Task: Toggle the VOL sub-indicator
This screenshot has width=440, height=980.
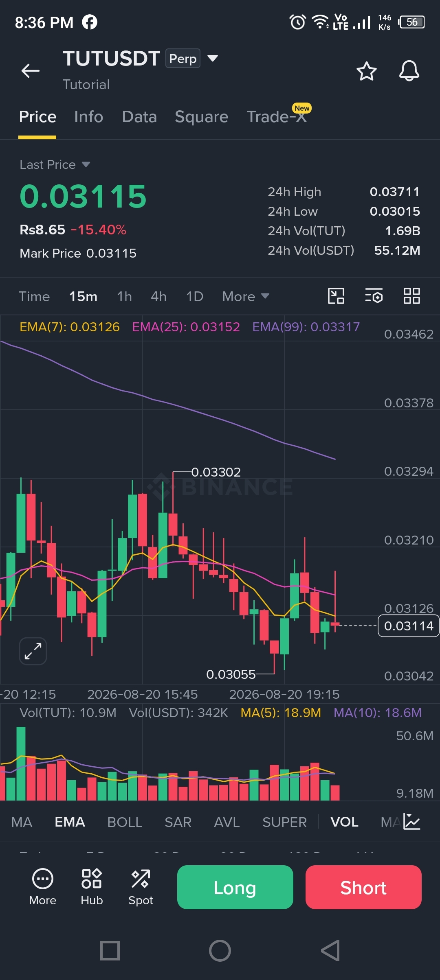Action: pyautogui.click(x=344, y=822)
